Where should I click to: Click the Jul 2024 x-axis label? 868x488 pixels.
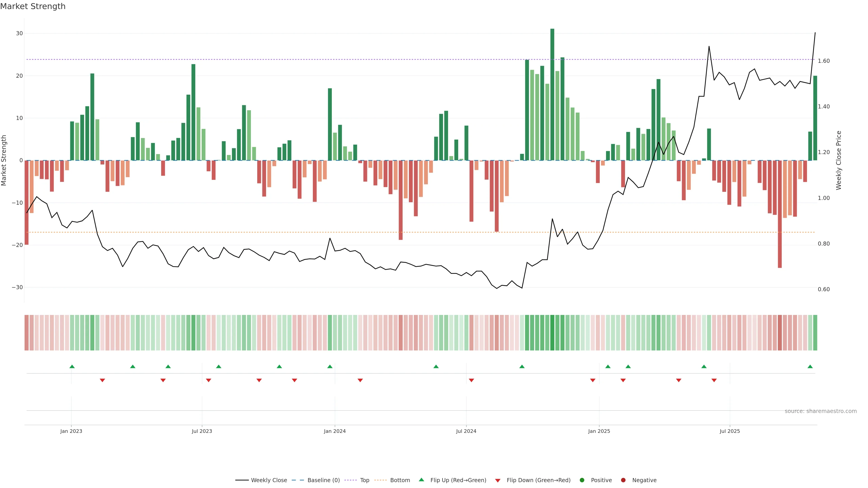pos(466,431)
